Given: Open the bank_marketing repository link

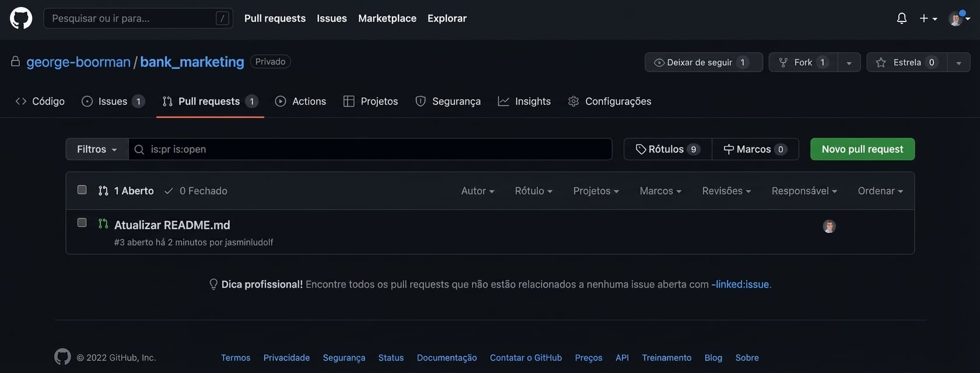Looking at the screenshot, I should point(192,62).
